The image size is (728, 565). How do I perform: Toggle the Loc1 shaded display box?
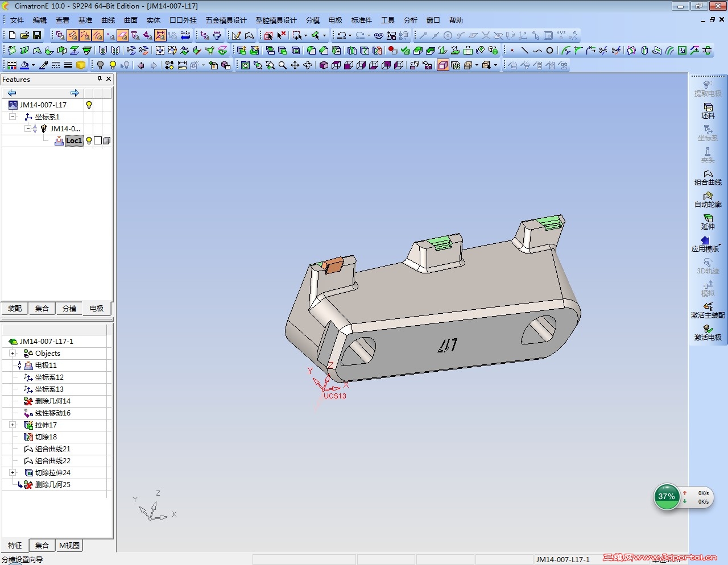[106, 140]
